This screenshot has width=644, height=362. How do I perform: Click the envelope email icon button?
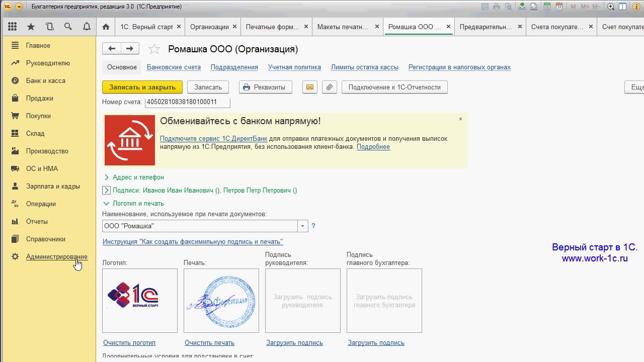click(310, 87)
